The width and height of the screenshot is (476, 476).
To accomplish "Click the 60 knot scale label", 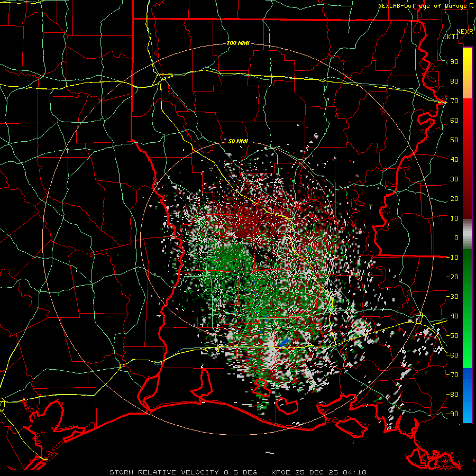I will point(454,120).
